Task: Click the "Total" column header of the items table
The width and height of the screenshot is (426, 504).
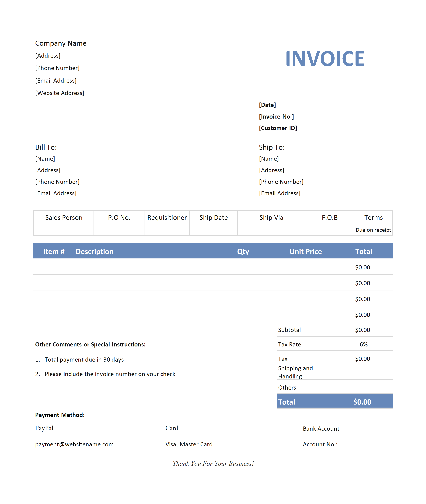Action: 363,251
